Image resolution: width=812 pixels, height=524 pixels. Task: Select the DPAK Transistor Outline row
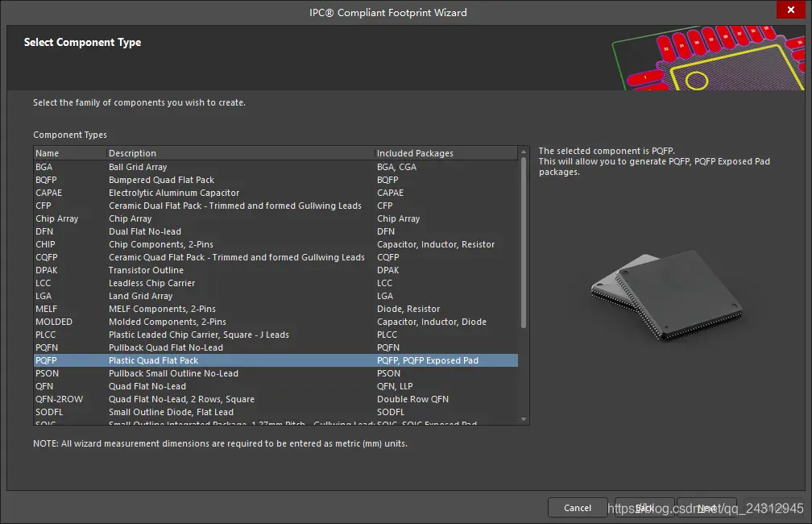pyautogui.click(x=276, y=270)
